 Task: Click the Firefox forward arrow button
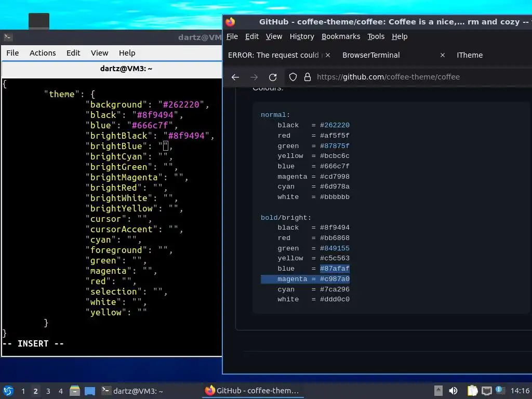254,77
